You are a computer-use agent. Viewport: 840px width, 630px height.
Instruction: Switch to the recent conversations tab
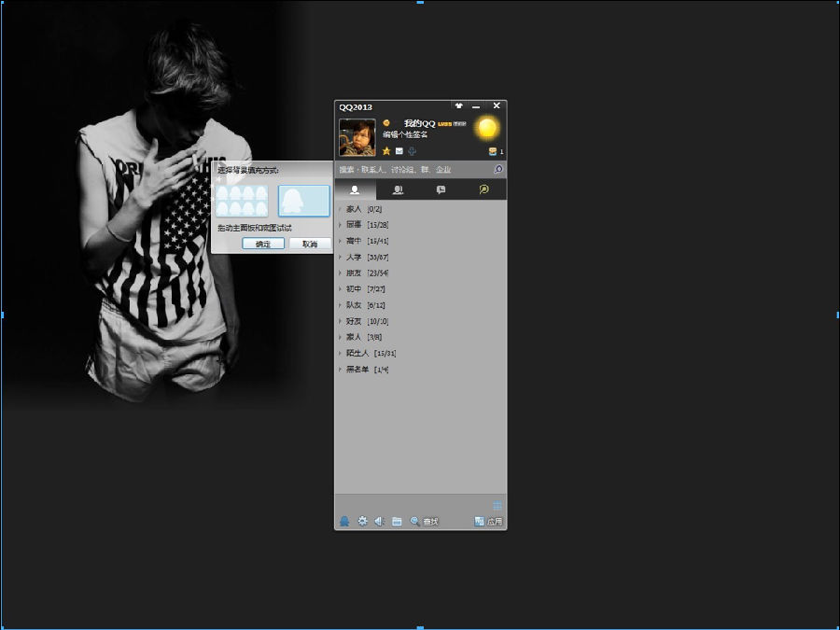441,189
